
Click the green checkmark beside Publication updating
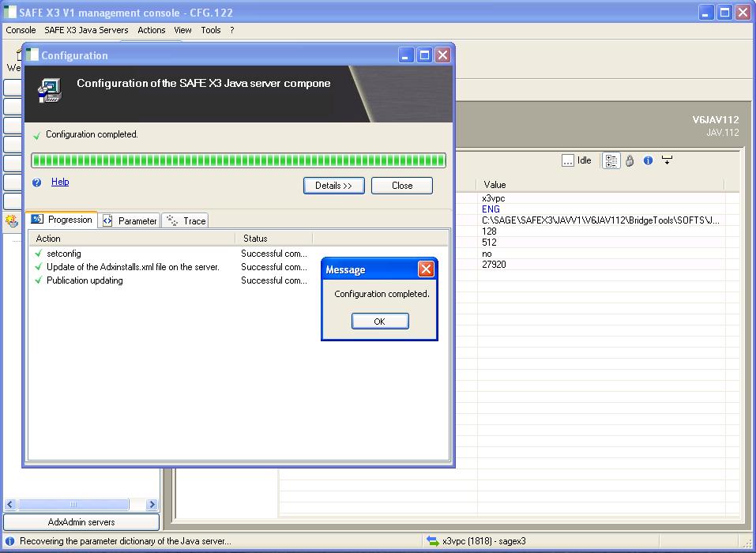[x=38, y=280]
